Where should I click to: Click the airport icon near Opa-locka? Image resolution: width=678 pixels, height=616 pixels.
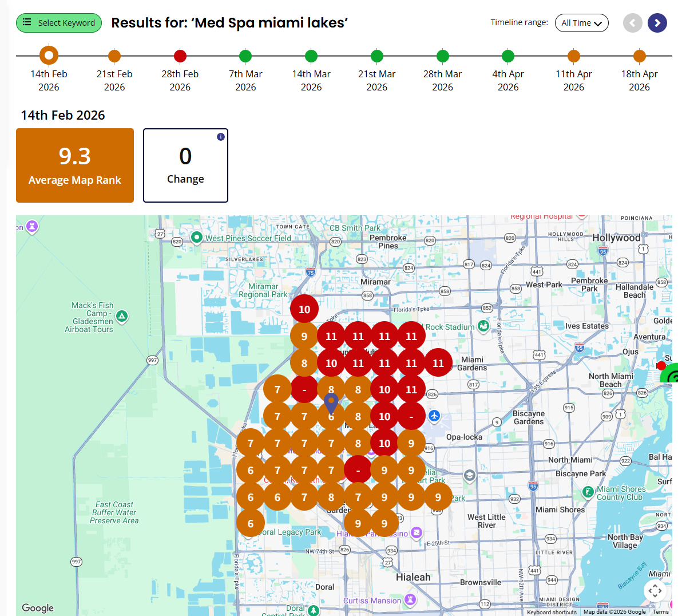click(x=434, y=416)
